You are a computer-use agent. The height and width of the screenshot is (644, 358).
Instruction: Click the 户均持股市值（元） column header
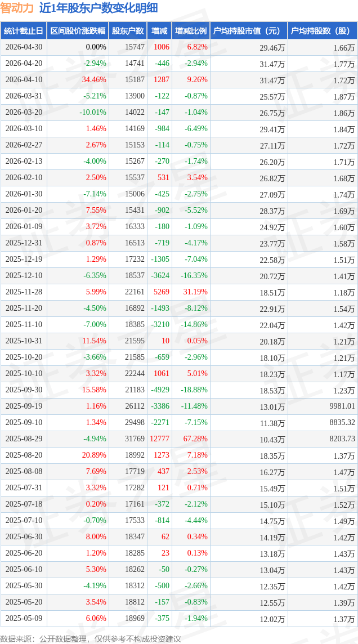[x=249, y=31]
